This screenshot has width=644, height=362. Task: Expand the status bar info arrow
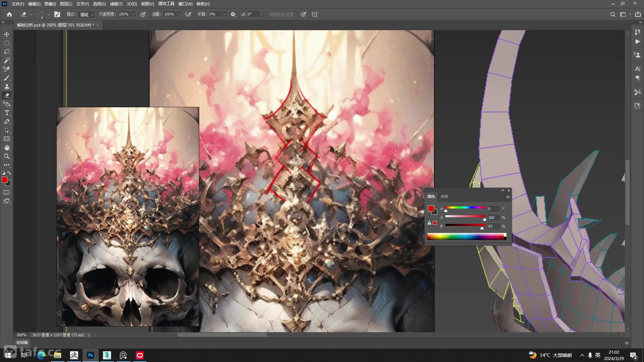[x=89, y=335]
